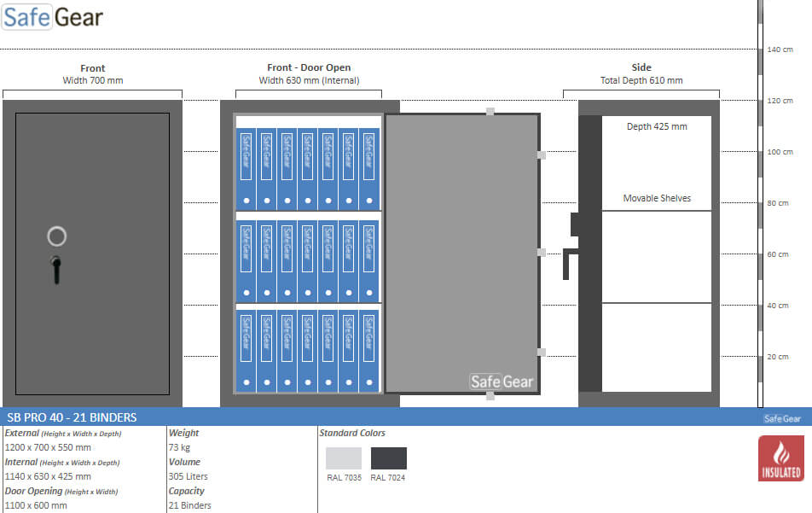This screenshot has width=812, height=513.
Task: Click the 'Front' heading
Action: pos(93,68)
